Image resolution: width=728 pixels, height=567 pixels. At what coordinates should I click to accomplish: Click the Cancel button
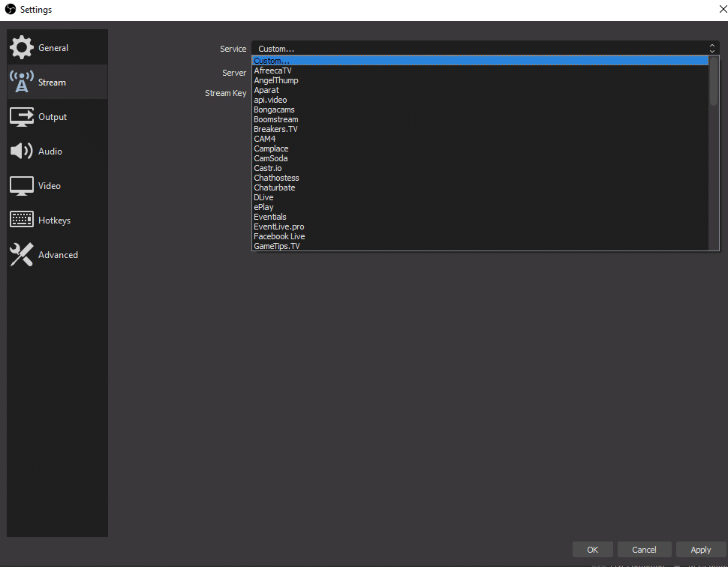(644, 549)
